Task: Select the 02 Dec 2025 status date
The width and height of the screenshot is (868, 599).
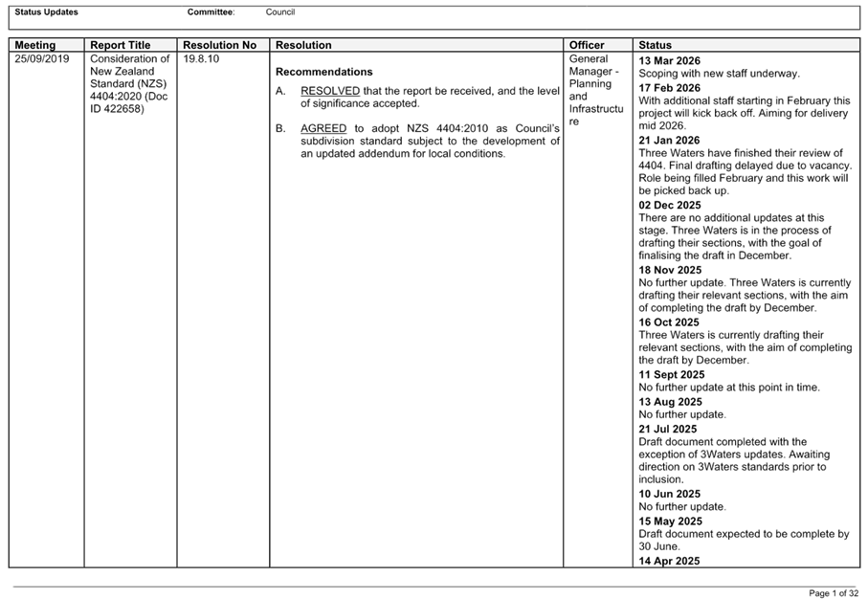Action: tap(670, 206)
